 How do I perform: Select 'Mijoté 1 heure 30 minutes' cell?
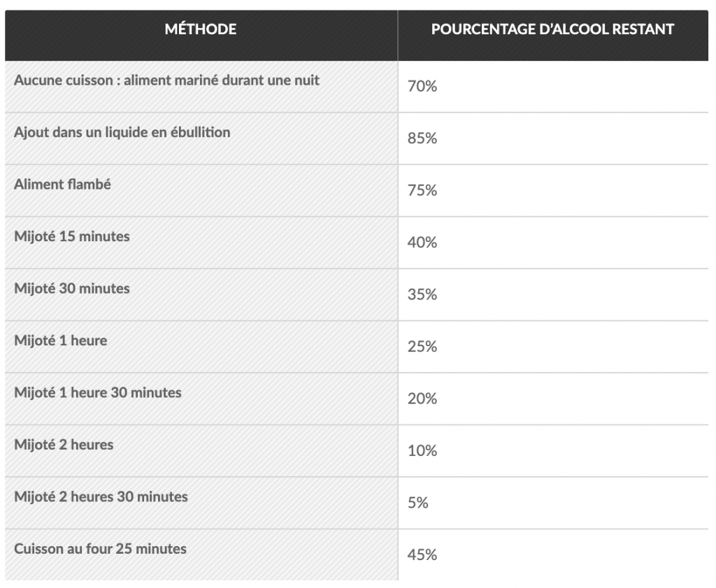coord(98,392)
